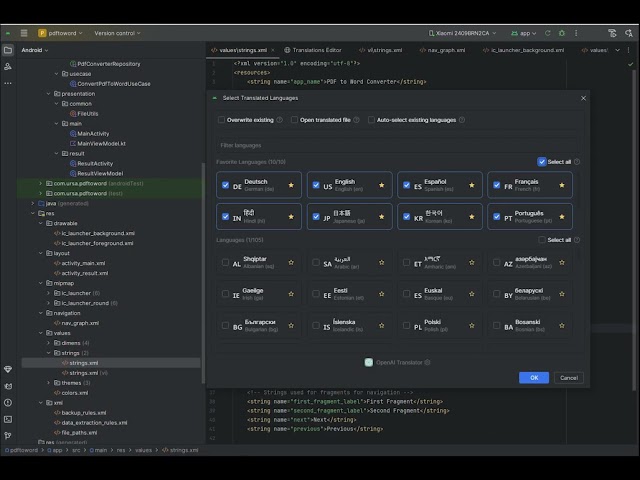The height and width of the screenshot is (480, 640).
Task: Check the Arabic language checkbox
Action: [316, 262]
